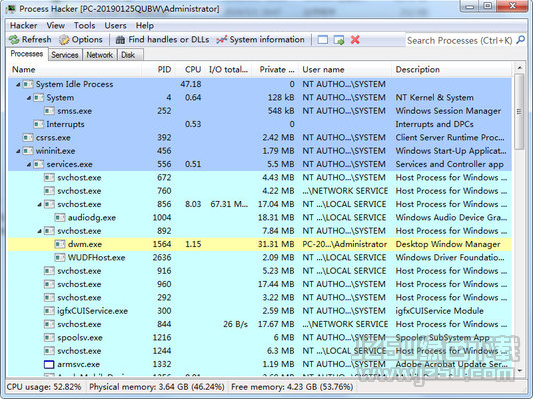Collapse the System process node

point(29,98)
